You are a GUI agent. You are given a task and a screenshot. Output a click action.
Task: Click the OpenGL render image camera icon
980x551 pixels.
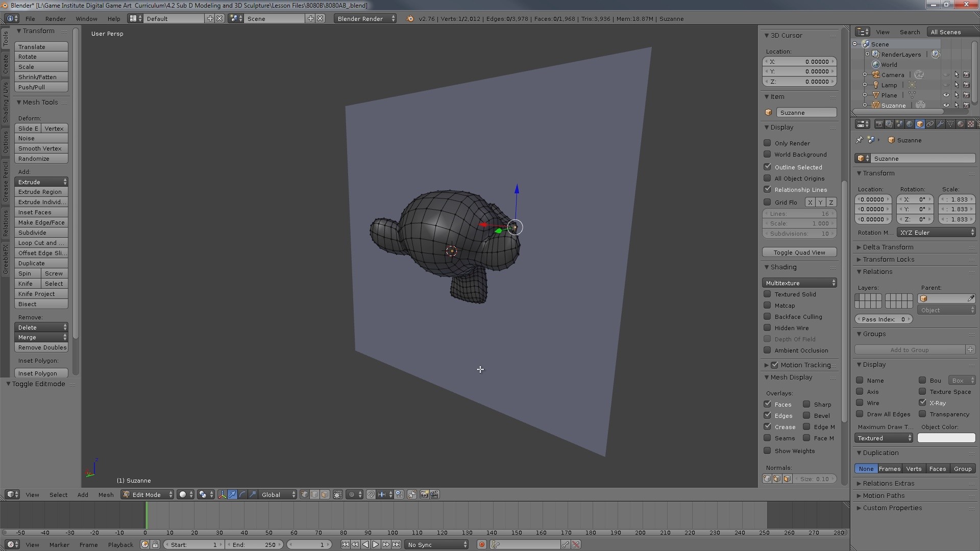[424, 494]
